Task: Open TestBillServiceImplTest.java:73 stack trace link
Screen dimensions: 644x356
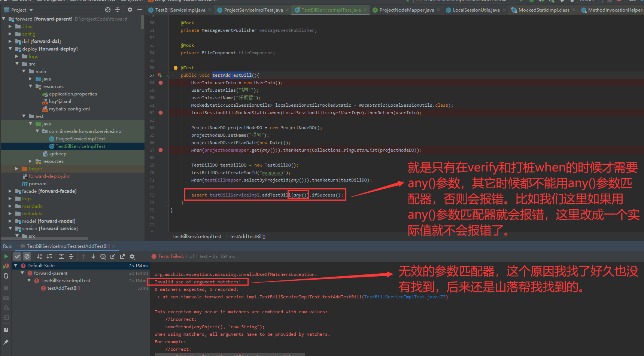Action: (x=405, y=297)
